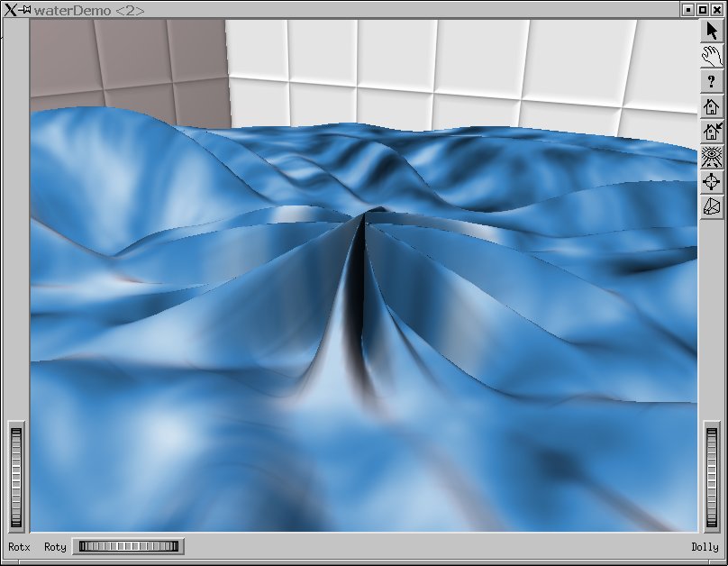728x566 pixels.
Task: Maximize the waterDemo window
Action: [x=703, y=10]
